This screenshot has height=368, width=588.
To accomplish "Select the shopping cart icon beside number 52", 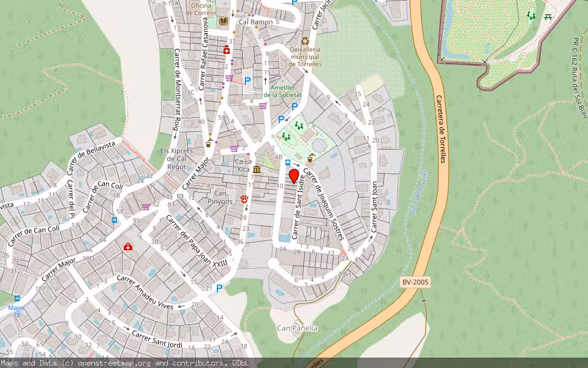I will point(146,206).
